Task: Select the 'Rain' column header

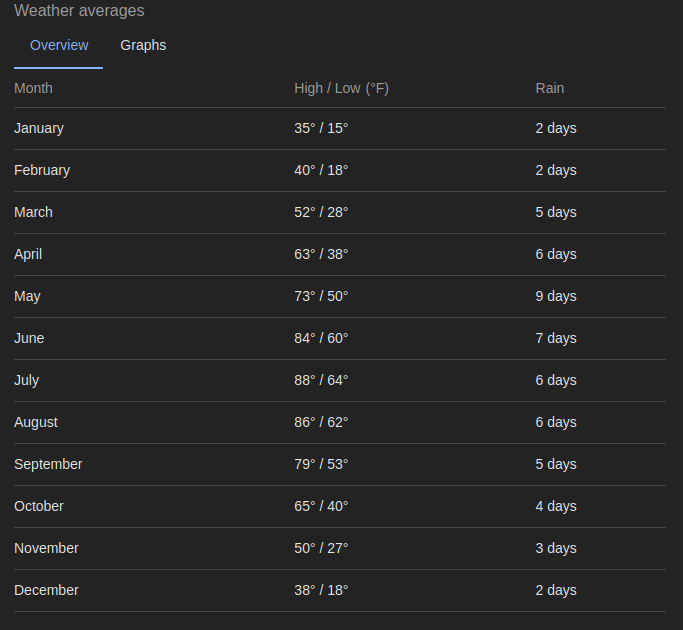Action: pos(549,88)
